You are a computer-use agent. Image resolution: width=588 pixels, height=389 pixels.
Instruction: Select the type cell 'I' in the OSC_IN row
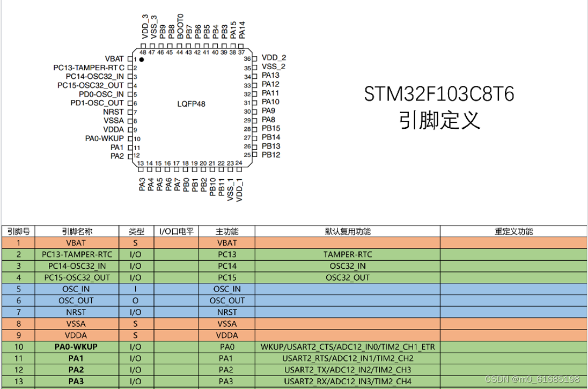(135, 289)
